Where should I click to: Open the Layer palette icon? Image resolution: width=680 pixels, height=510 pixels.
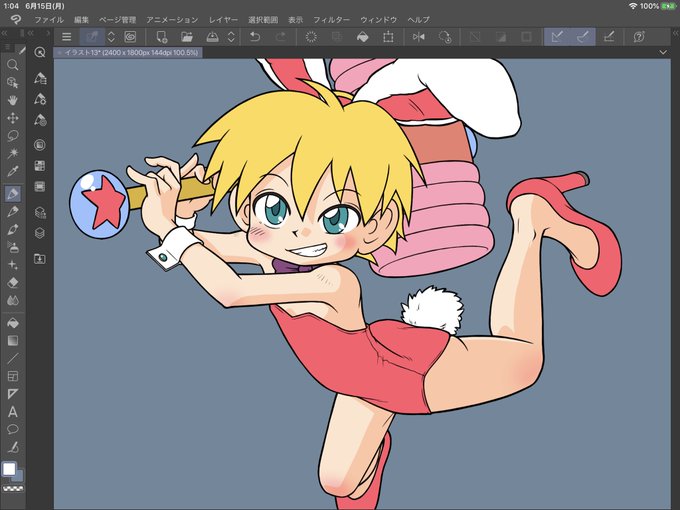(x=39, y=233)
